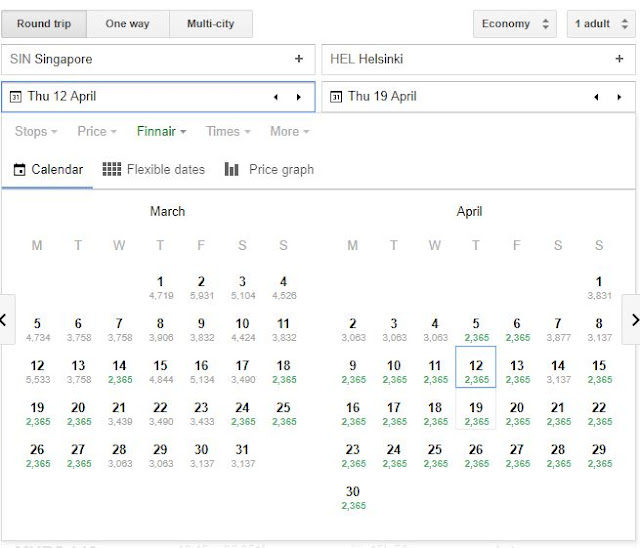Image resolution: width=640 pixels, height=548 pixels.
Task: Click the plus icon beside SIN Singapore
Action: click(298, 59)
